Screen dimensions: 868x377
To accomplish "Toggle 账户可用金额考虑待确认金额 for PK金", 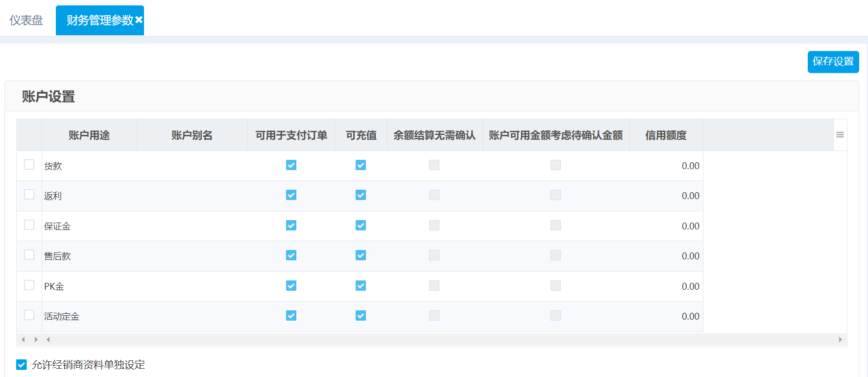I will pyautogui.click(x=556, y=286).
